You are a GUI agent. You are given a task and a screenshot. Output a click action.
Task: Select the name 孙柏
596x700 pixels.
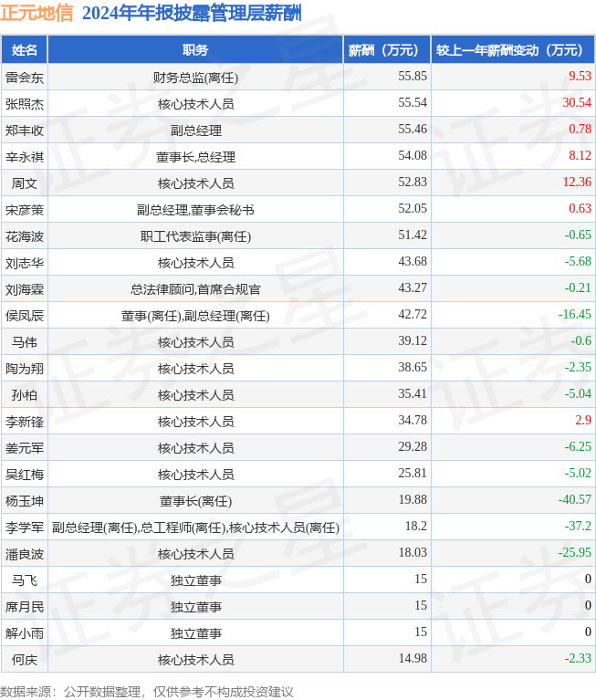pyautogui.click(x=25, y=395)
